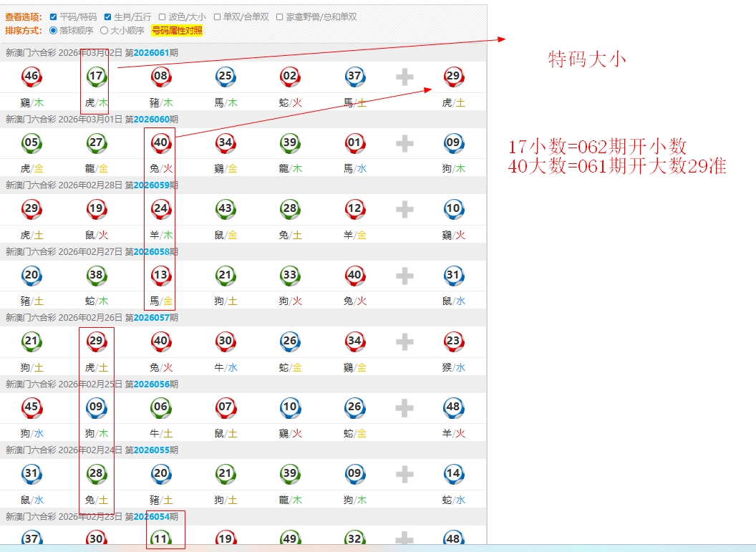Check the 家禽野兽/总和单双 option
This screenshot has height=552, width=756.
click(x=280, y=17)
